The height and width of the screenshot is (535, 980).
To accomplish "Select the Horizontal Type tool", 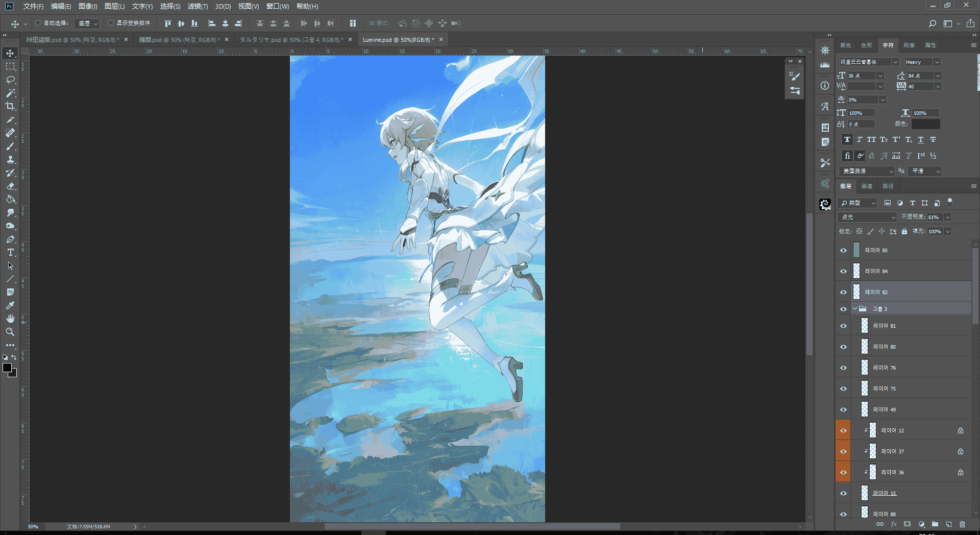I will point(10,252).
